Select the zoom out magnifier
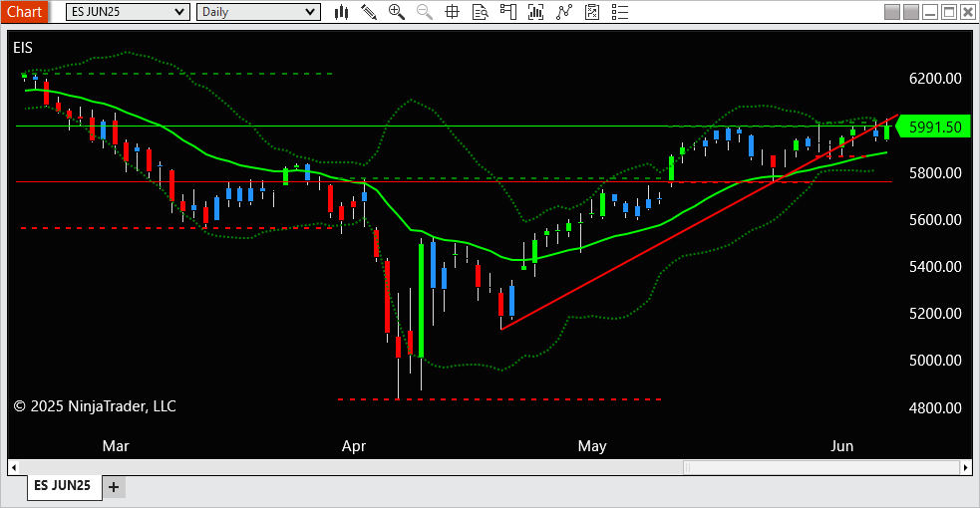980x508 pixels. pyautogui.click(x=425, y=12)
